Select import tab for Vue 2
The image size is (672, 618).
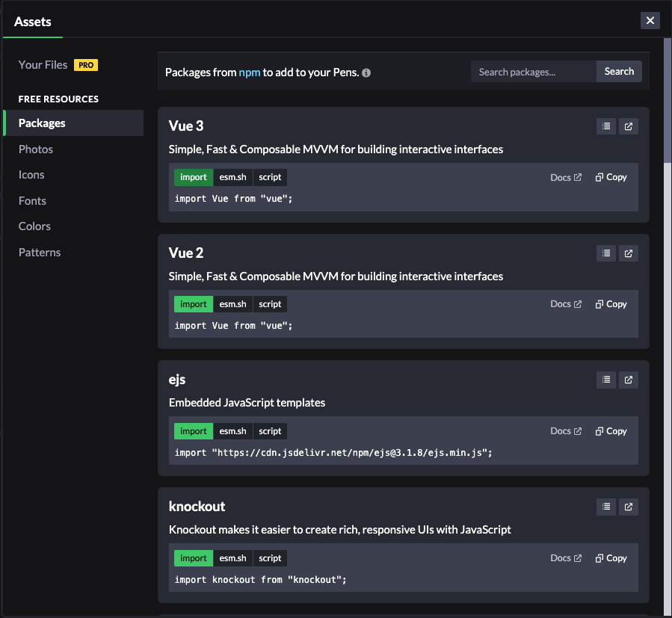[194, 304]
